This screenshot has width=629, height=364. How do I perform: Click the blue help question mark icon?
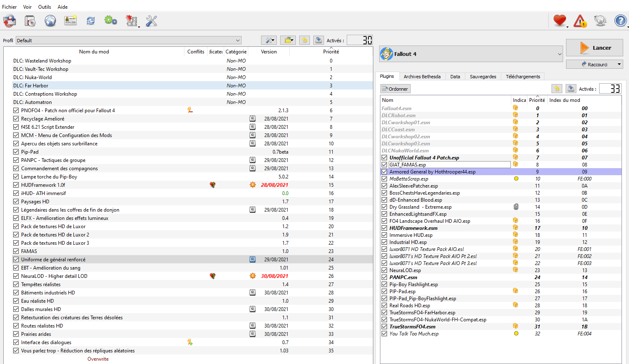620,21
